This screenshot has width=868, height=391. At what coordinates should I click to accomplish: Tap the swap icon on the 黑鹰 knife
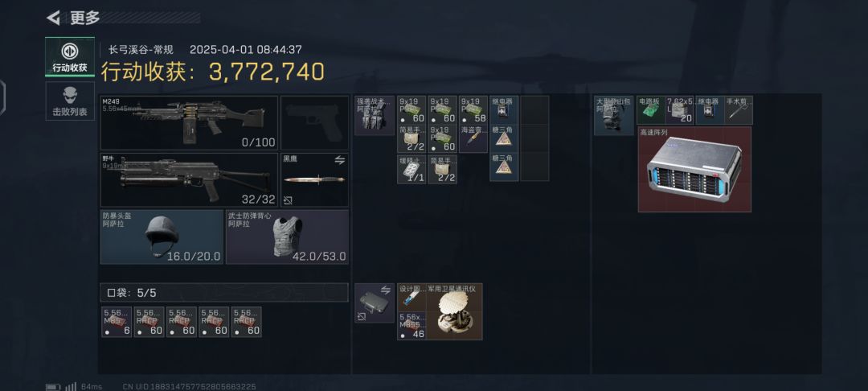pyautogui.click(x=339, y=160)
